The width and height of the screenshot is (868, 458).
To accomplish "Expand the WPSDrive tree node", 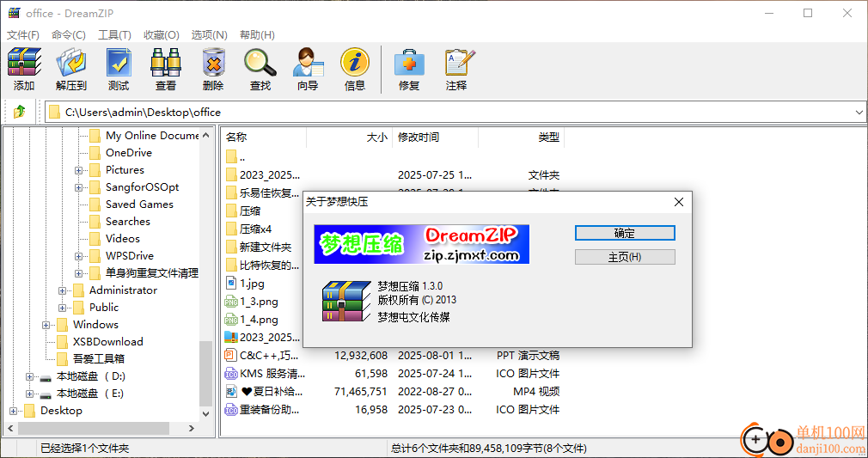I will [x=78, y=256].
